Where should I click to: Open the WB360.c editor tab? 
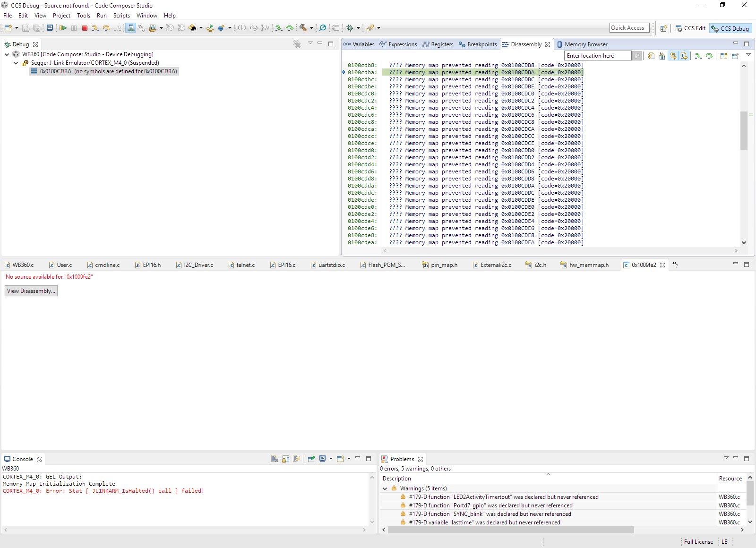point(19,265)
